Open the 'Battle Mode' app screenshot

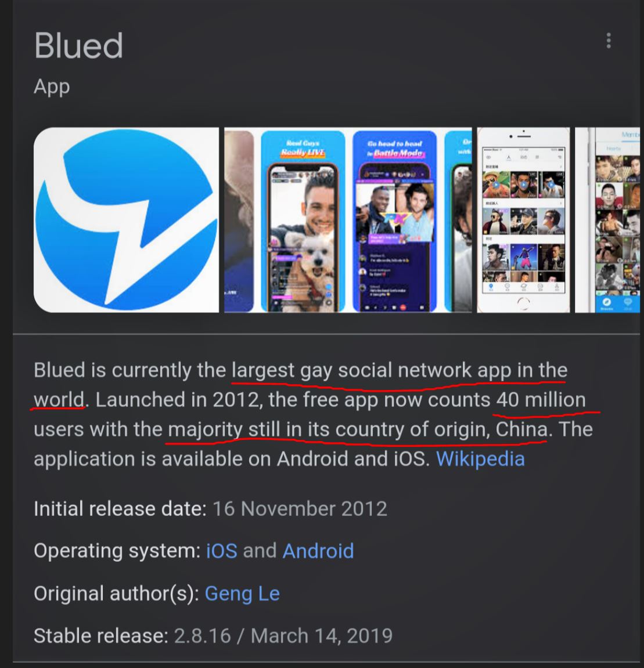point(395,220)
